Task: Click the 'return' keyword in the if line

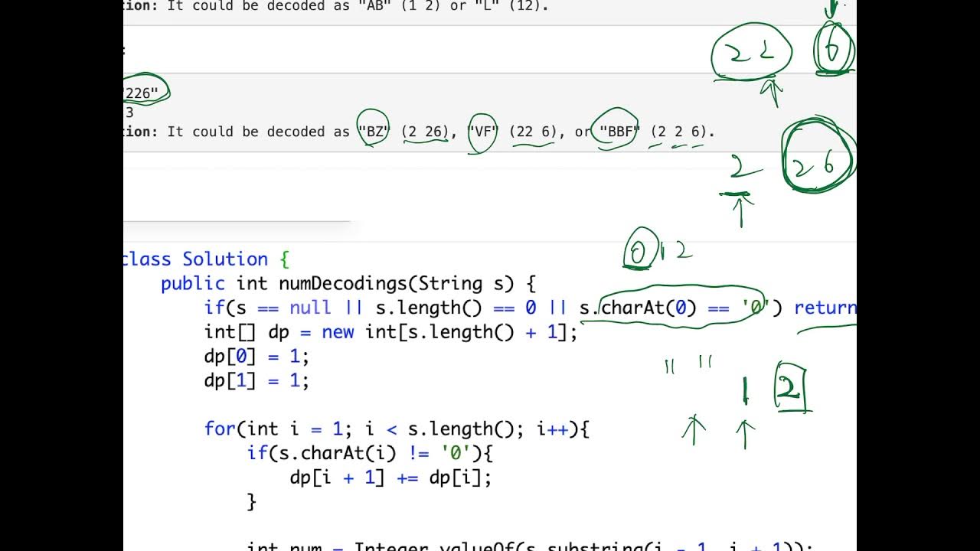Action: coord(825,308)
